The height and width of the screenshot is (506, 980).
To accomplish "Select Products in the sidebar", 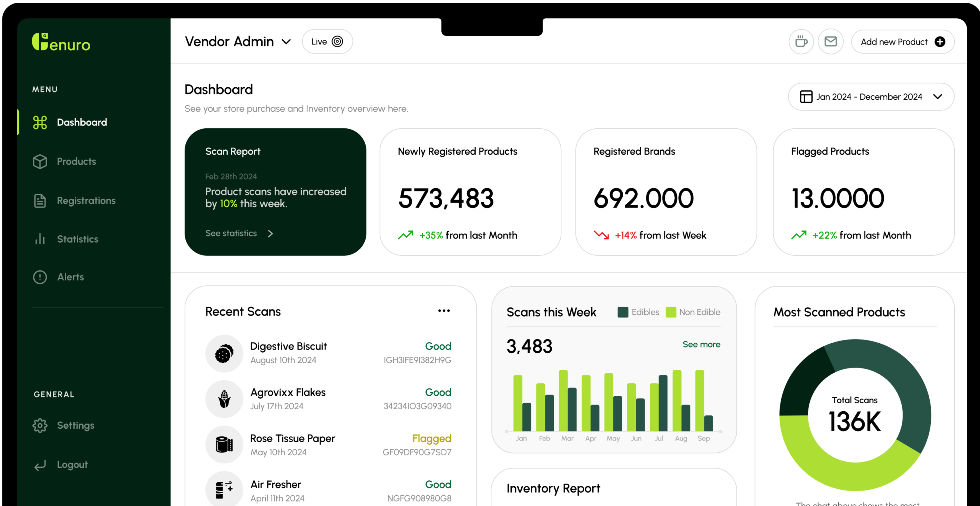I will point(76,161).
